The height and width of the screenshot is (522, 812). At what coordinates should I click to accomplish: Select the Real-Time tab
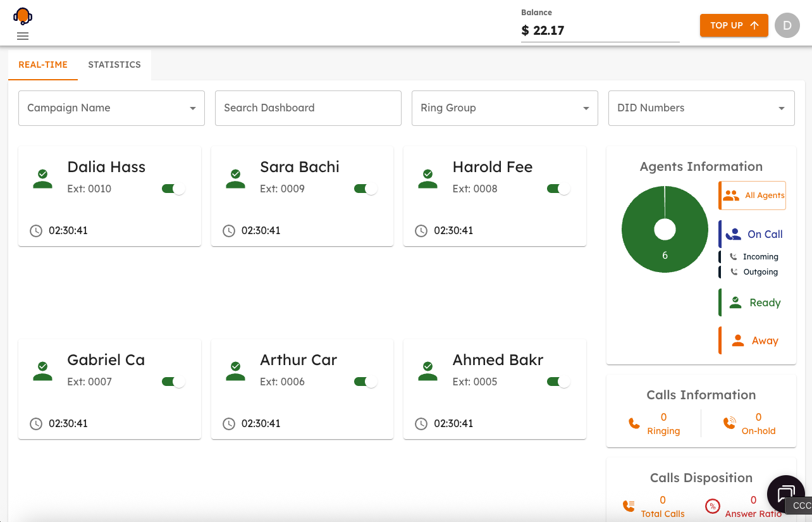pyautogui.click(x=43, y=65)
